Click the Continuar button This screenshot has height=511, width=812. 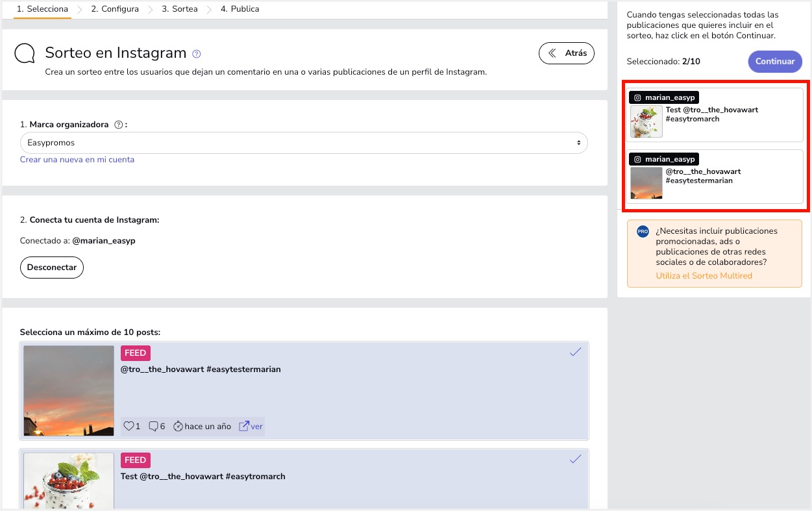[x=775, y=62]
